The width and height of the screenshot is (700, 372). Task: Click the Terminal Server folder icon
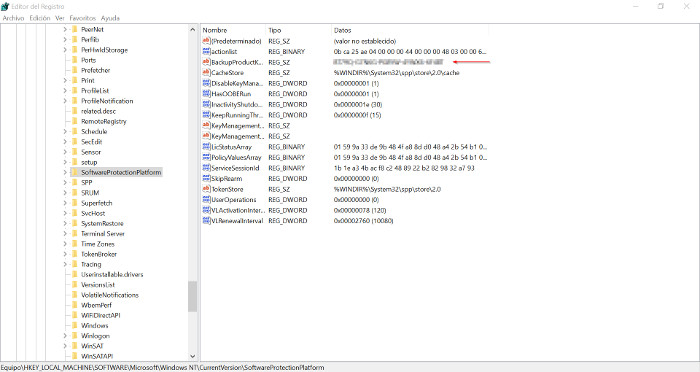[75, 234]
